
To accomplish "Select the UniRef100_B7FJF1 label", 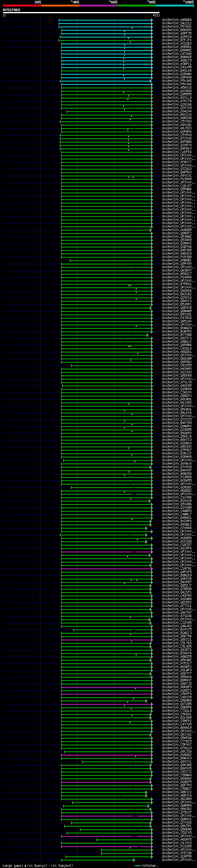I will [177, 40].
